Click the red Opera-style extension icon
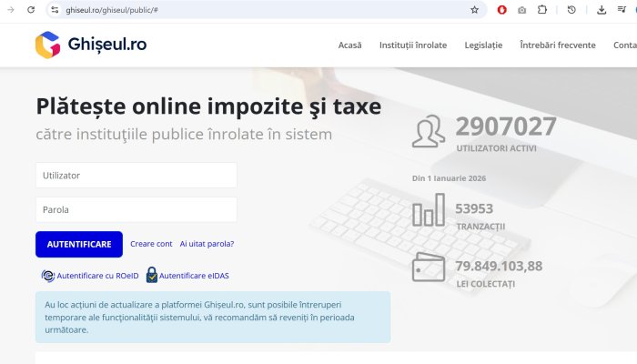 coord(501,10)
